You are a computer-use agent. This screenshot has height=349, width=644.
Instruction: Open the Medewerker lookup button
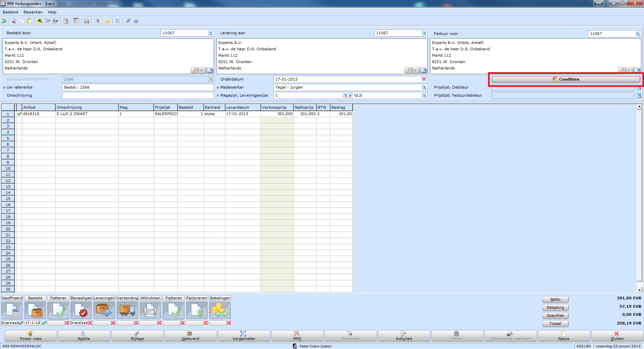424,88
